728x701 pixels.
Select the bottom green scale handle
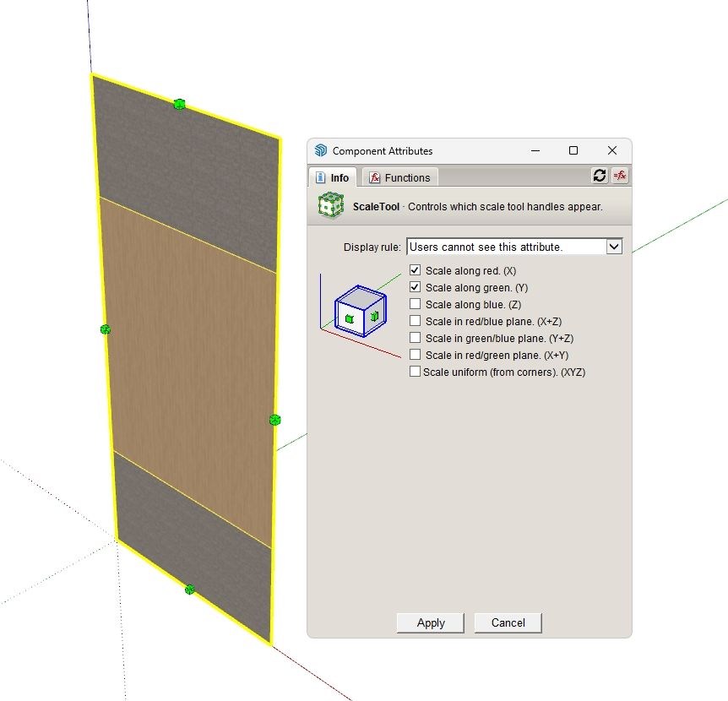pos(190,590)
